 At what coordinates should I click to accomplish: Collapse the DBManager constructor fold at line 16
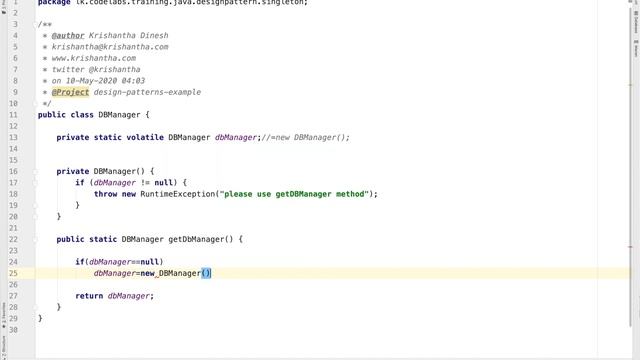[35, 171]
